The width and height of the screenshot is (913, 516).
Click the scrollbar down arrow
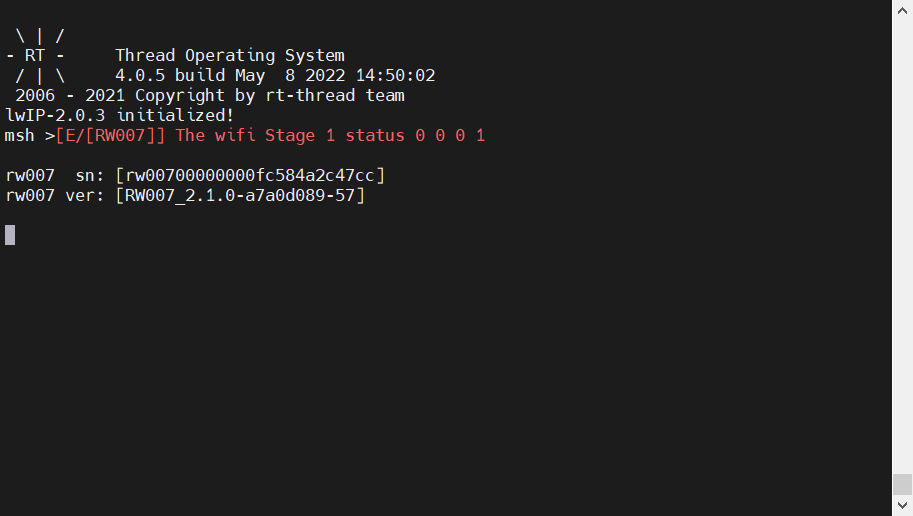pyautogui.click(x=902, y=507)
